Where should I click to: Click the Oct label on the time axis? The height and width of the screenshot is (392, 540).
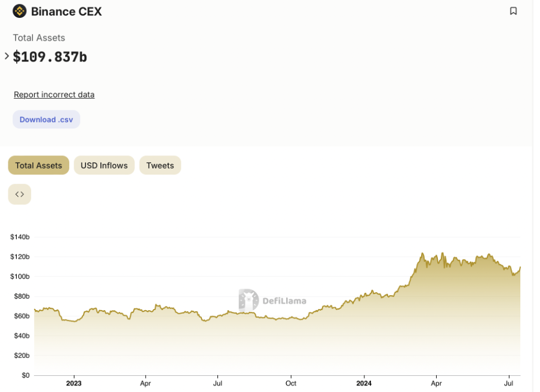tap(291, 383)
